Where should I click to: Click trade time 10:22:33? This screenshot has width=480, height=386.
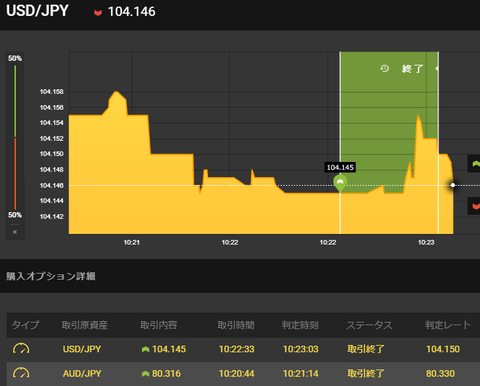pyautogui.click(x=236, y=349)
